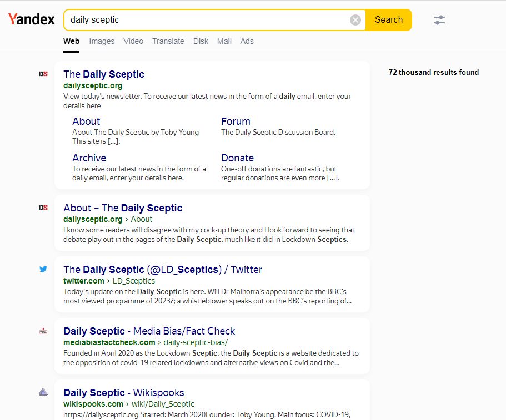This screenshot has height=420, width=506.
Task: Click the 'About' breadcrumb after dailysceptic.org
Action: tap(141, 220)
